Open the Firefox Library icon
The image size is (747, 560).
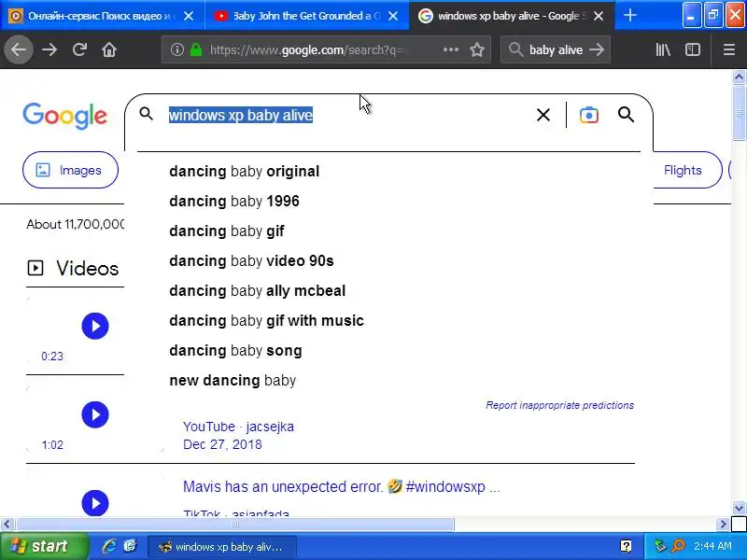pos(663,49)
